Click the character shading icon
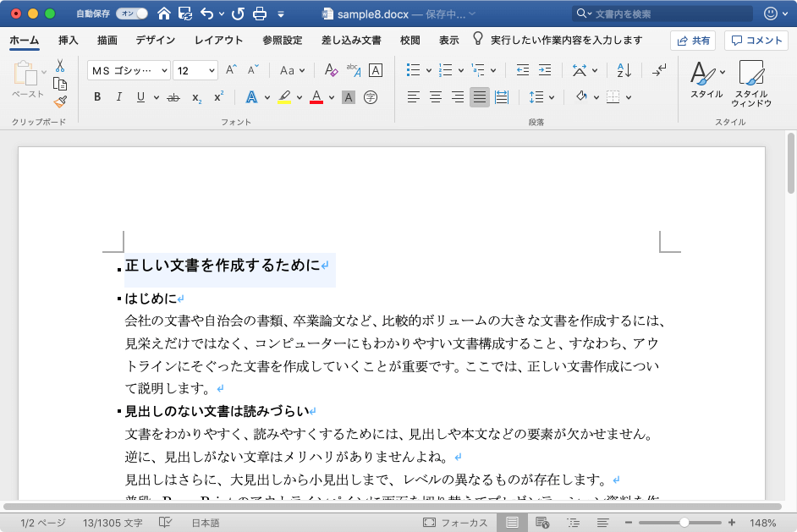 349,97
